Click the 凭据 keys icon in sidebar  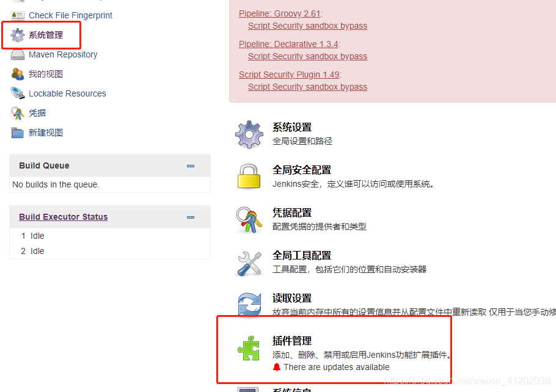coord(18,113)
